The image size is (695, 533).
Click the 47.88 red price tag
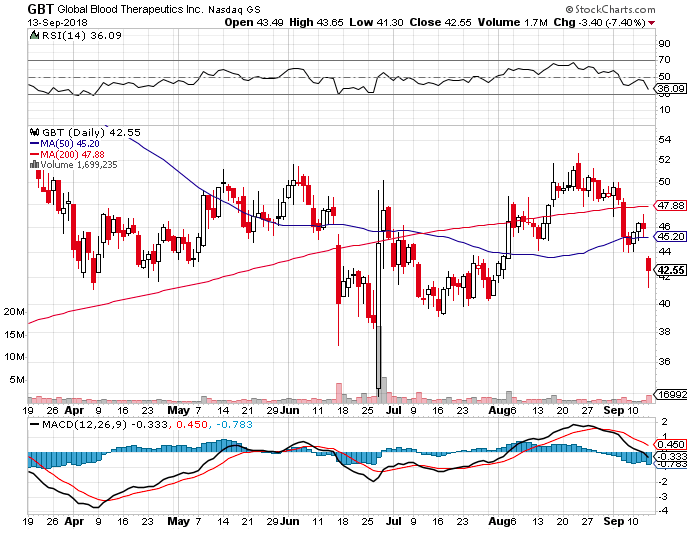pos(671,205)
